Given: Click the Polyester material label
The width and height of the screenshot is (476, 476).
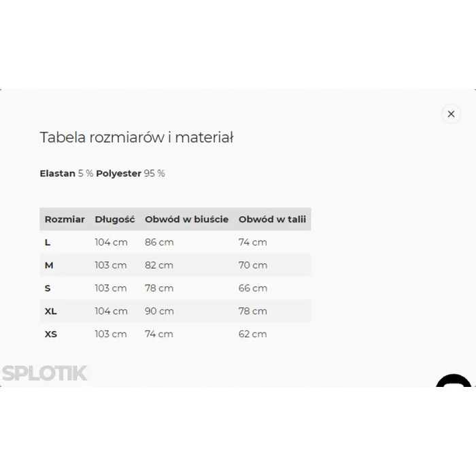Looking at the screenshot, I should coord(119,173).
